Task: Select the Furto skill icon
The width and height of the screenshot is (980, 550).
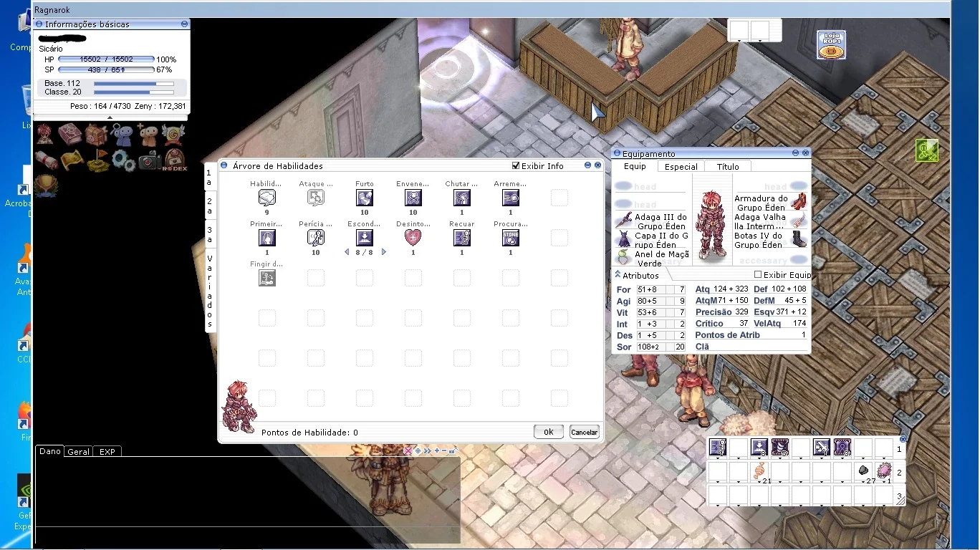Action: (x=365, y=198)
